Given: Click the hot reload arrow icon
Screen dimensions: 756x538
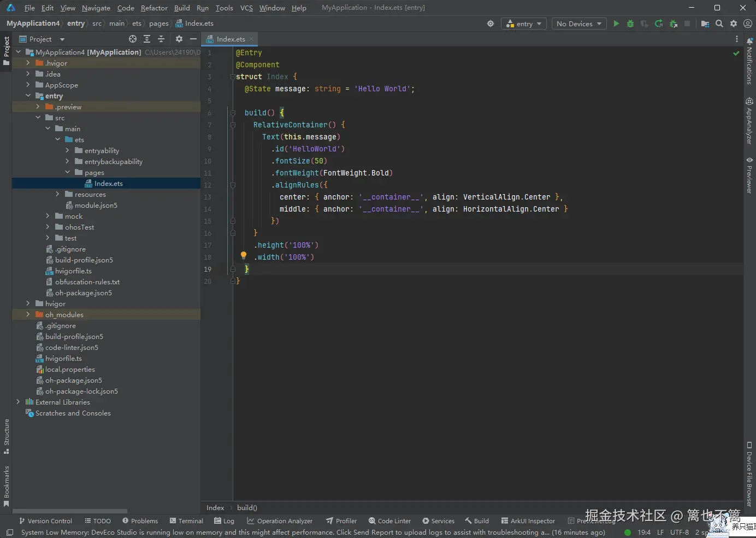Looking at the screenshot, I should coord(659,24).
